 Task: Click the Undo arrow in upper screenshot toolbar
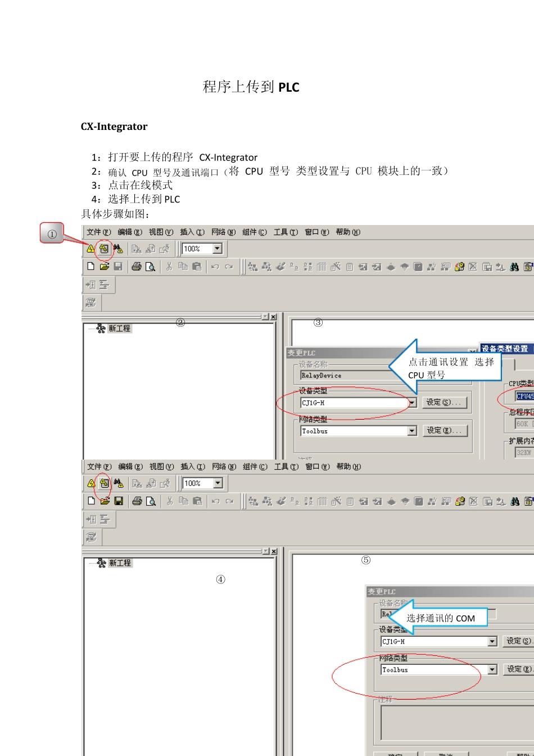tap(215, 267)
